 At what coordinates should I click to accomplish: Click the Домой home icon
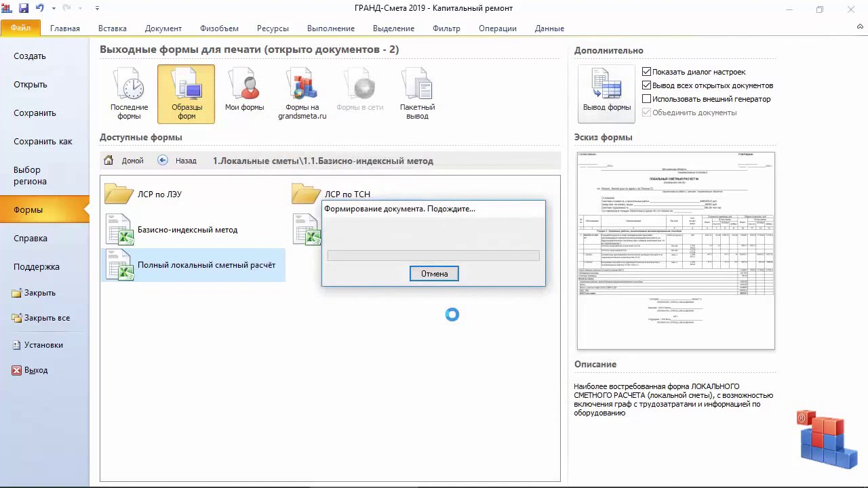pyautogui.click(x=108, y=161)
